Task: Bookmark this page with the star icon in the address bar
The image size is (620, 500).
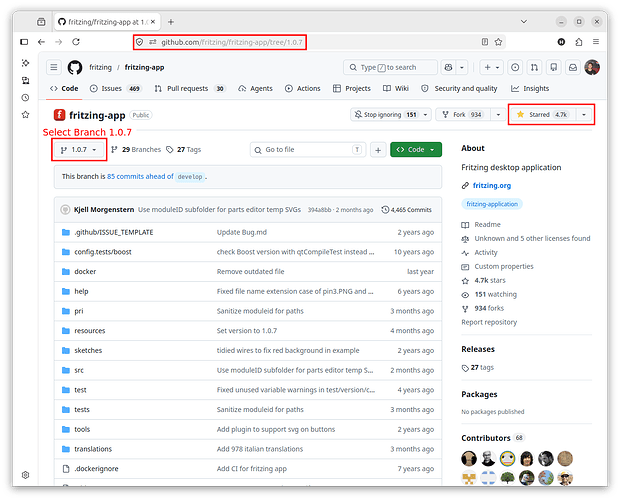Action: pos(498,42)
